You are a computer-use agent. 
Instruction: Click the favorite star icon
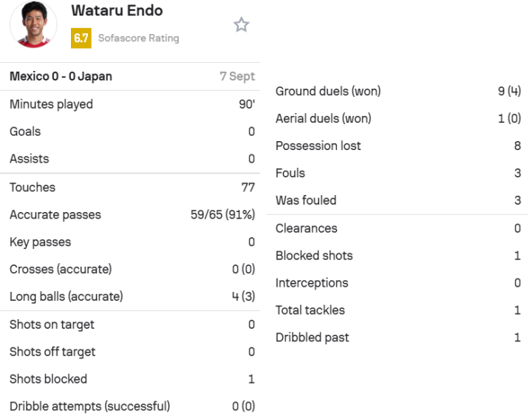[x=242, y=25]
